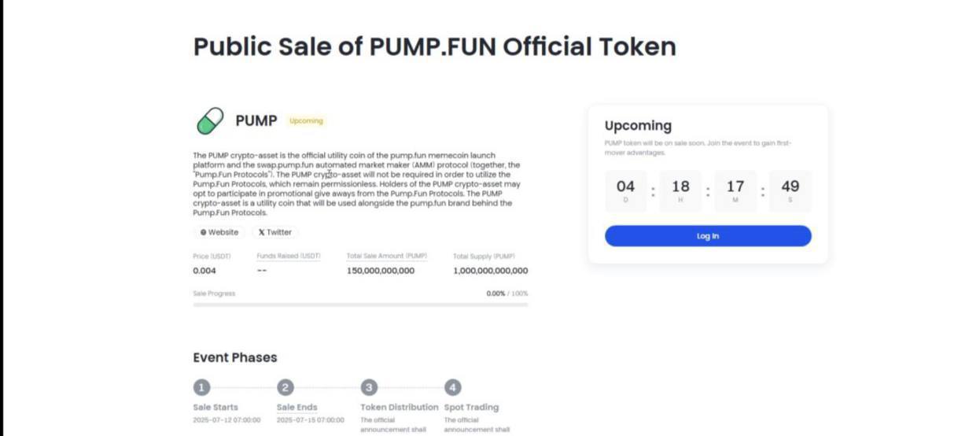980x436 pixels.
Task: Click the X logo beside Twitter
Action: click(261, 232)
